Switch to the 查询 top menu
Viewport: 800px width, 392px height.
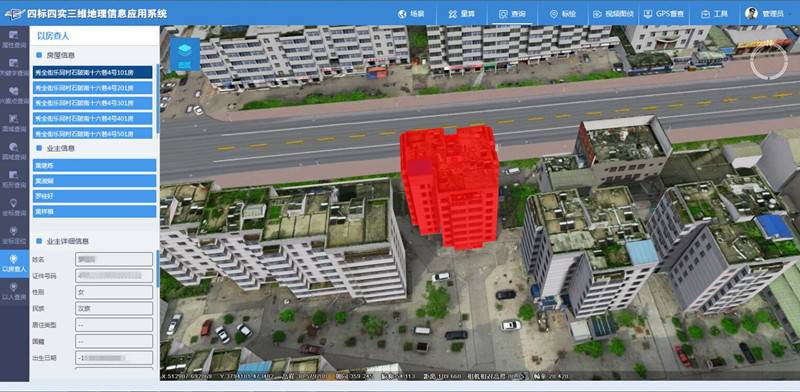point(512,14)
